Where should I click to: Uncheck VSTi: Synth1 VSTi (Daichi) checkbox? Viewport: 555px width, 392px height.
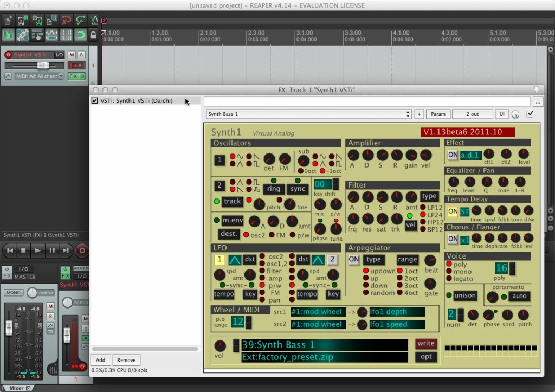pyautogui.click(x=94, y=100)
